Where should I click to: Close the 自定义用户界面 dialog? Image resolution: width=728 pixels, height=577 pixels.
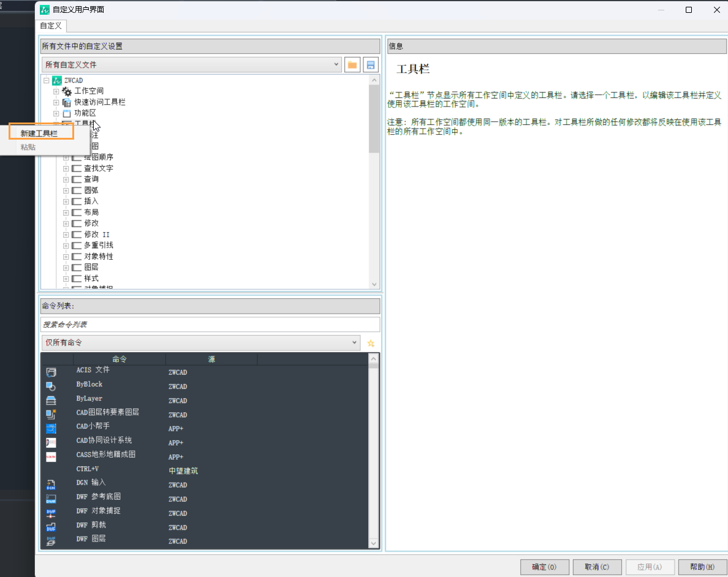717,10
